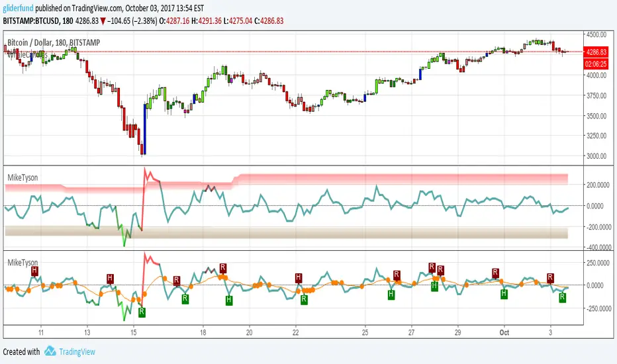Select the red current price label 4286.83

click(x=596, y=52)
